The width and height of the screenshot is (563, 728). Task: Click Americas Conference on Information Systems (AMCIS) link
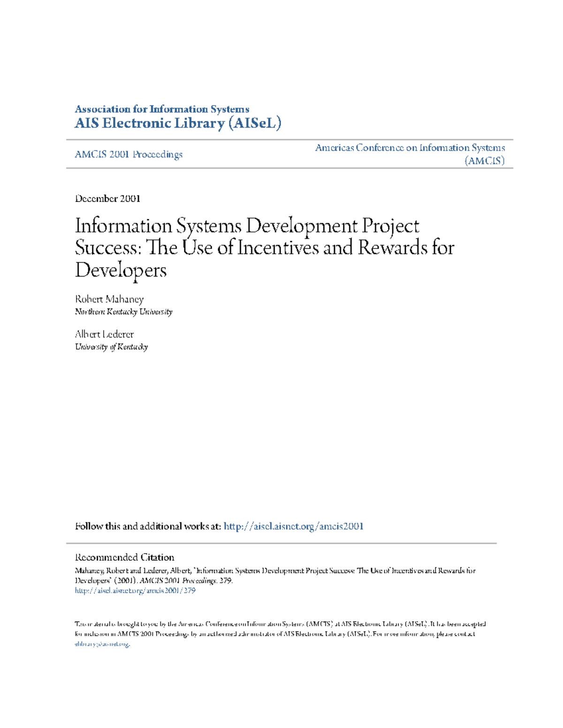tap(410, 154)
